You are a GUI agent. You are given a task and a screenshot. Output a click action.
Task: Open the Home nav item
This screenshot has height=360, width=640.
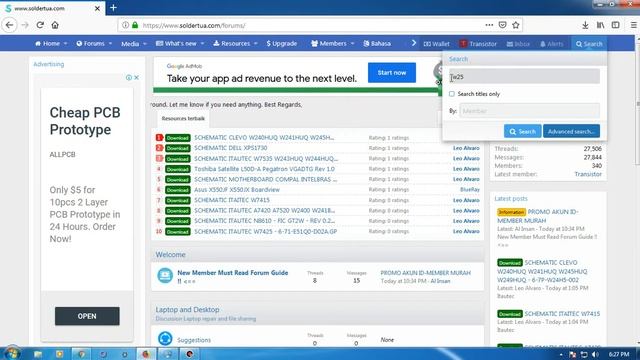click(x=47, y=43)
